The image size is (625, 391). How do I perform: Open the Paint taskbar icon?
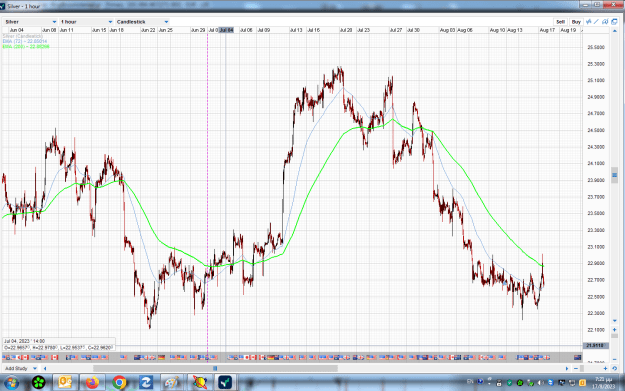pyautogui.click(x=172, y=383)
